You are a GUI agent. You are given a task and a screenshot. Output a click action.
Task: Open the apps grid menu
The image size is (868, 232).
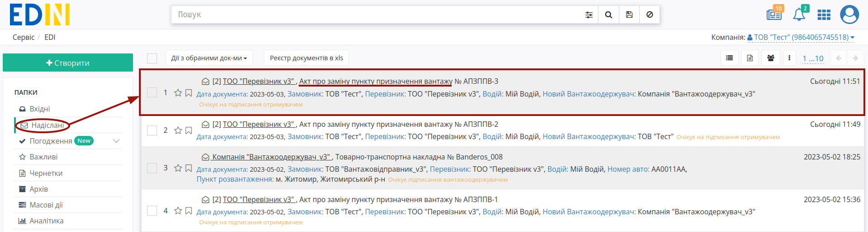point(824,15)
